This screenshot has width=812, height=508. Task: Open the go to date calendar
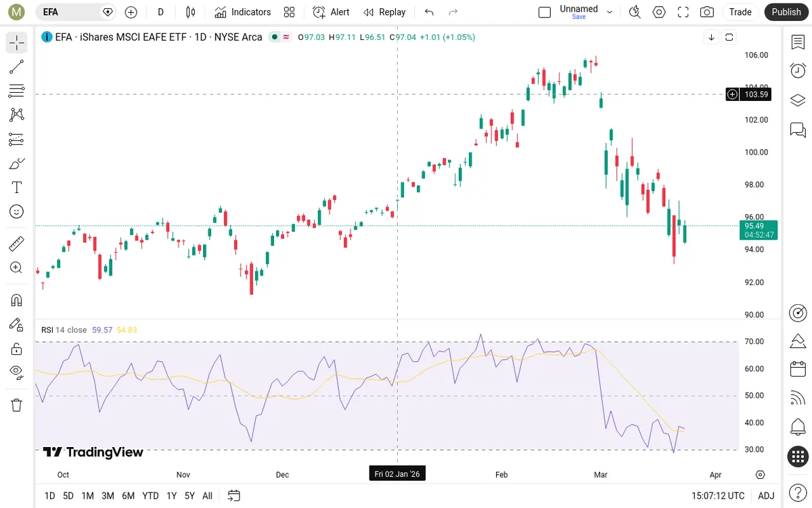pyautogui.click(x=234, y=496)
